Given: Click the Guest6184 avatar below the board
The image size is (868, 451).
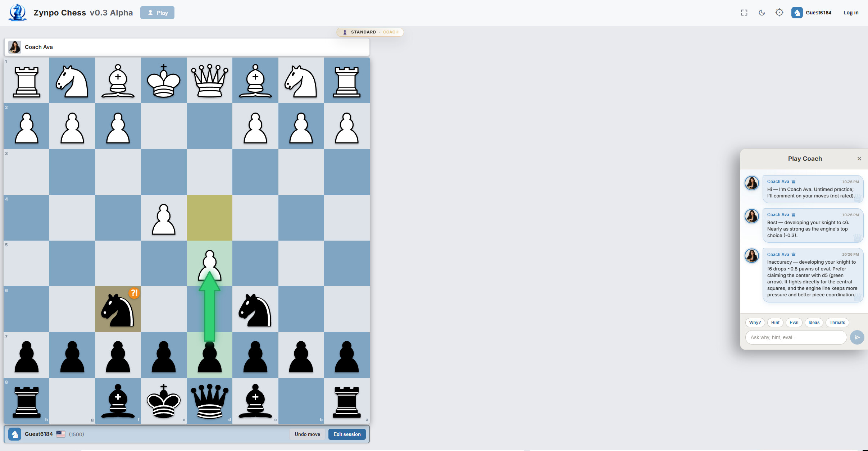Looking at the screenshot, I should (x=15, y=434).
